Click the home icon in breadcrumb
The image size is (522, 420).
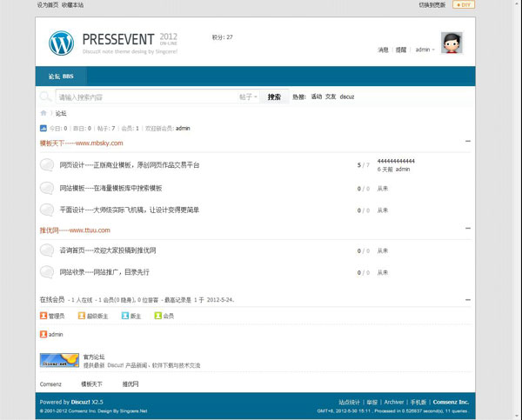(x=43, y=113)
